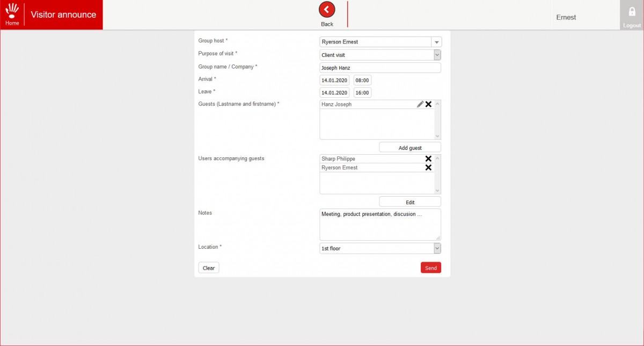This screenshot has width=644, height=346.
Task: Remove Sharp Philippe from accompanying users
Action: tap(428, 158)
